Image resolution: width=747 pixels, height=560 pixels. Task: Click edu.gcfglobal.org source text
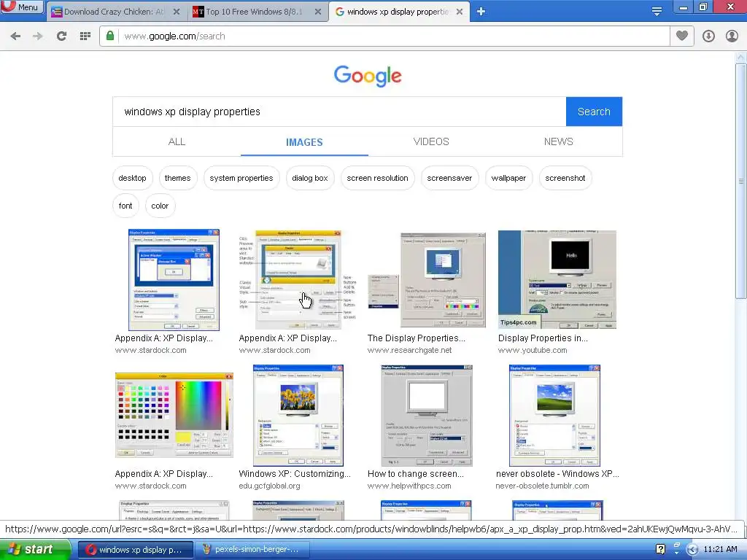click(x=269, y=486)
